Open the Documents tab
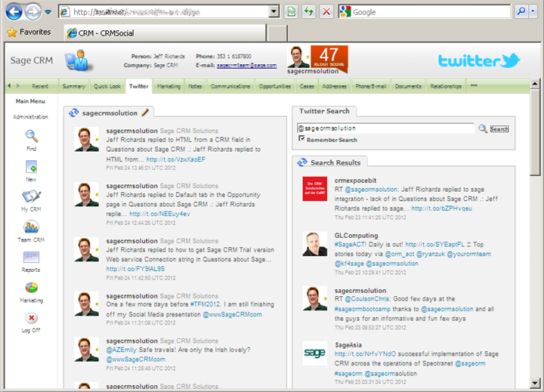 408,86
